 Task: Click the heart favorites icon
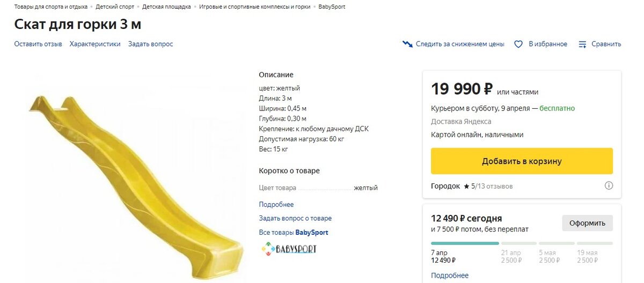[518, 44]
